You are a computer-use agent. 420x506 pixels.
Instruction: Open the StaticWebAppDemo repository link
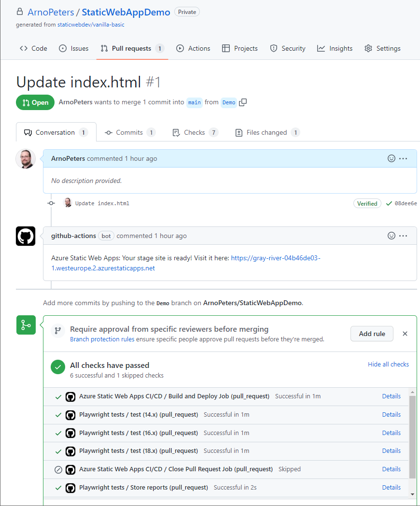point(126,12)
